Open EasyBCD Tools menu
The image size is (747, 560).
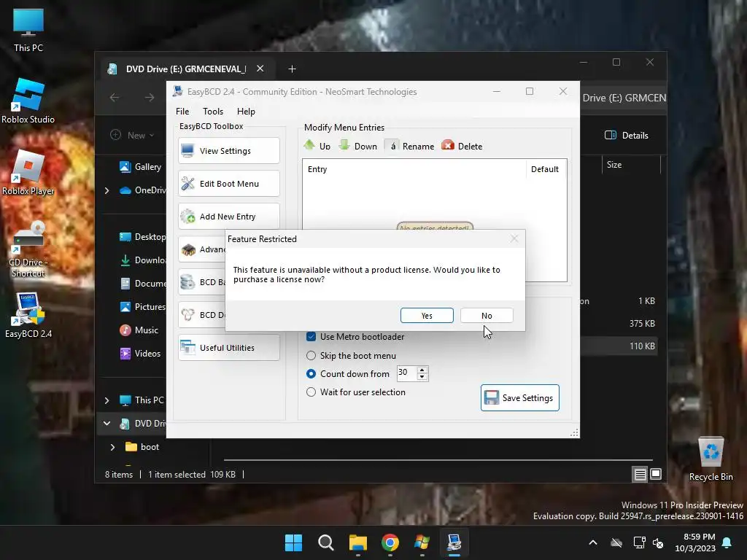pyautogui.click(x=213, y=112)
